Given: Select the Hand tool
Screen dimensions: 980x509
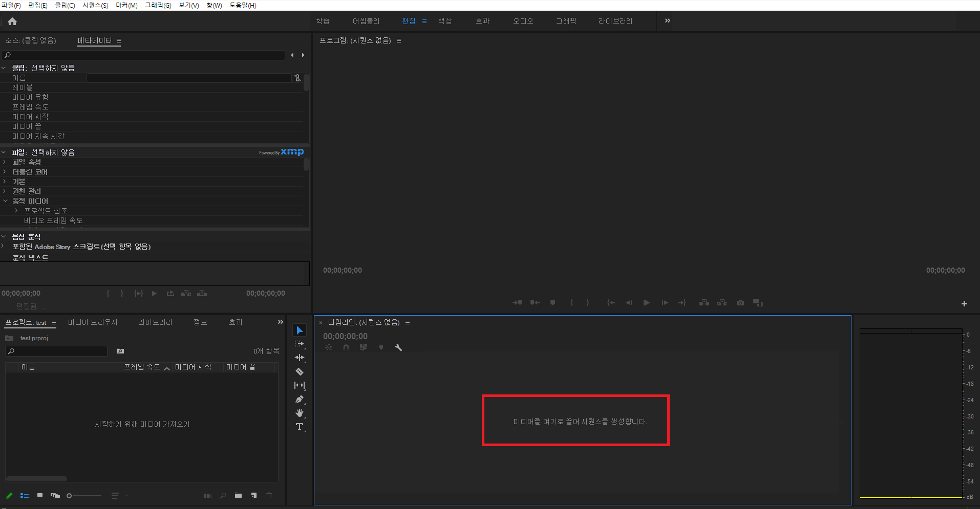Looking at the screenshot, I should [x=300, y=413].
